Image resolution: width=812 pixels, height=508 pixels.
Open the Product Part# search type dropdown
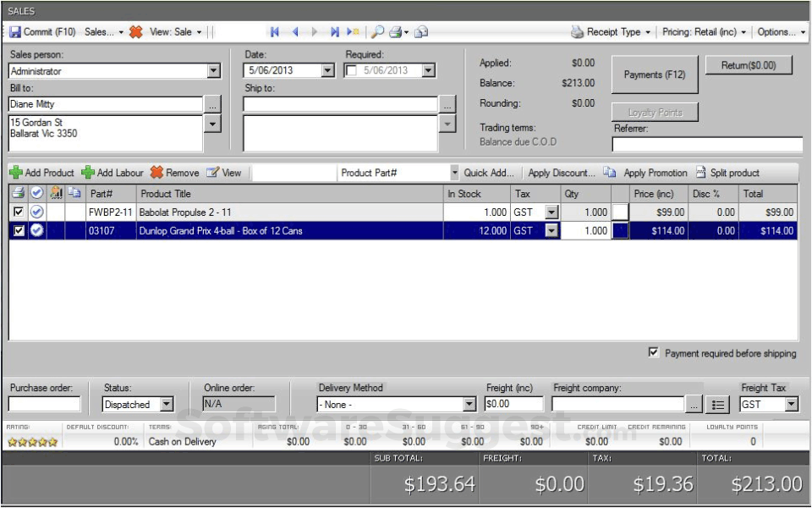(x=454, y=172)
